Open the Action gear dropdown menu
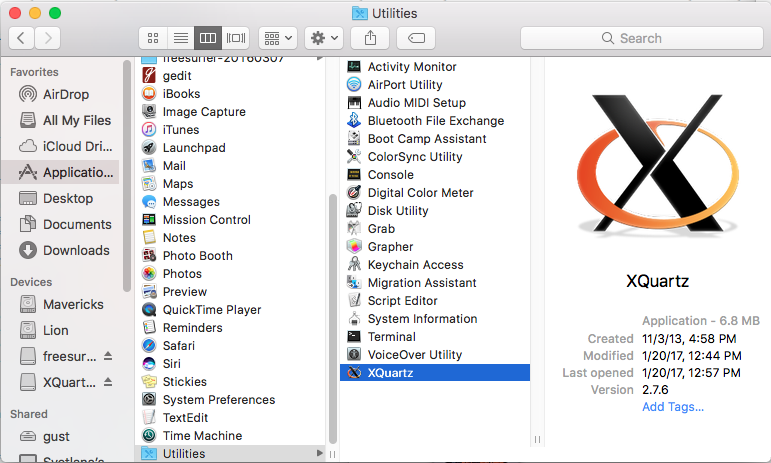Screen dimensions: 771x463 (324, 38)
